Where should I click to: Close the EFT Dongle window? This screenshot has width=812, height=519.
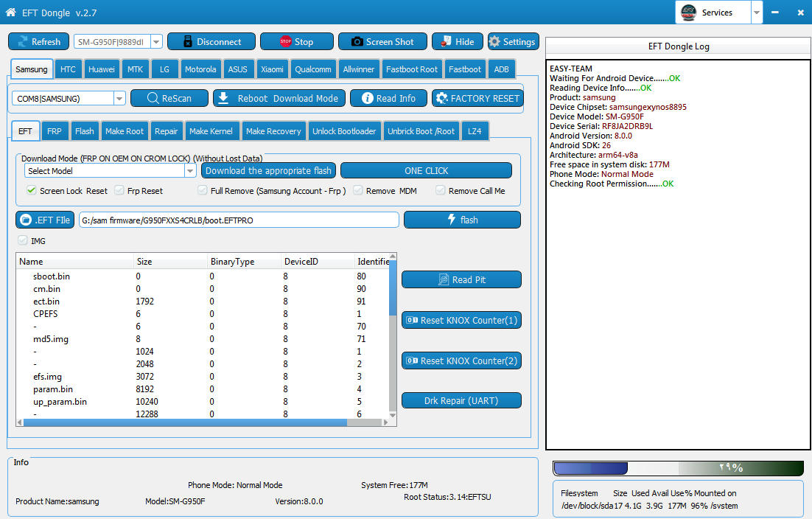pyautogui.click(x=801, y=12)
